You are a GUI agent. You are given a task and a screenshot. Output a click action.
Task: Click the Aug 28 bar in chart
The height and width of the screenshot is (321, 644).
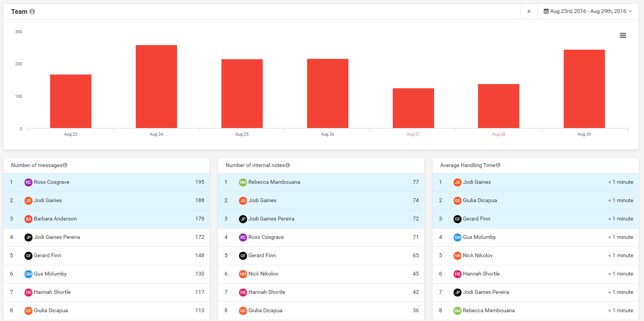tap(499, 106)
